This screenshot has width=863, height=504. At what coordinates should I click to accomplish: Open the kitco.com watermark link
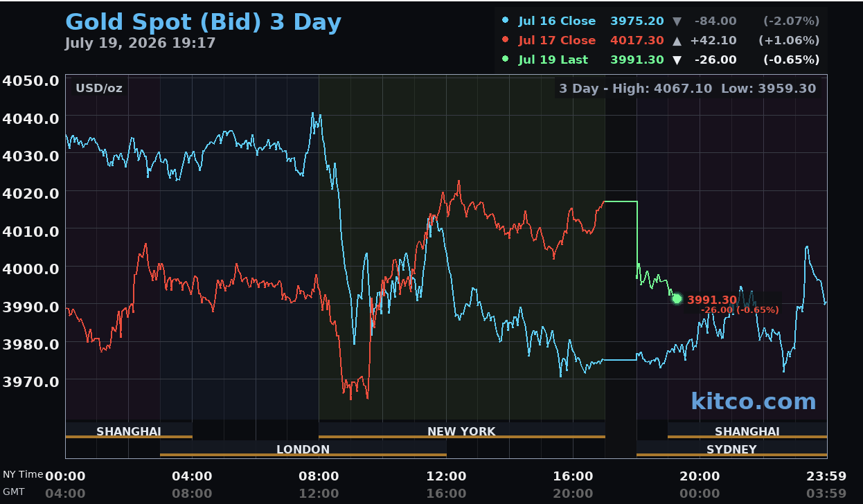click(753, 402)
